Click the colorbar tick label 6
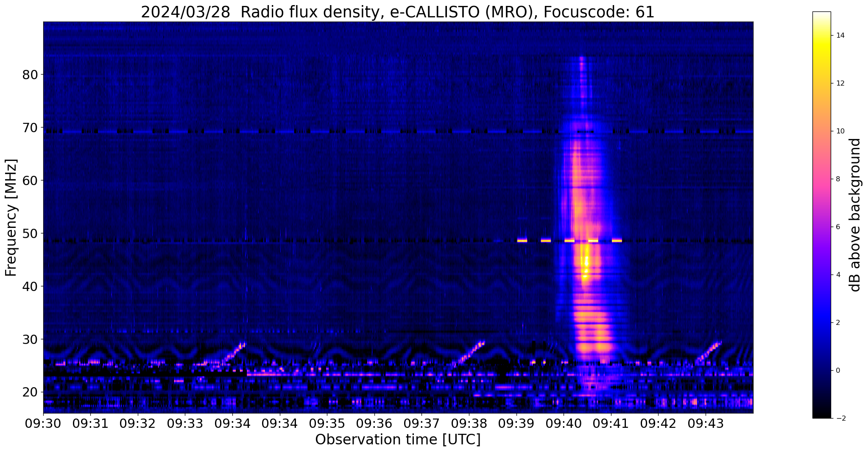Viewport: 868px width, 452px height. 838,227
